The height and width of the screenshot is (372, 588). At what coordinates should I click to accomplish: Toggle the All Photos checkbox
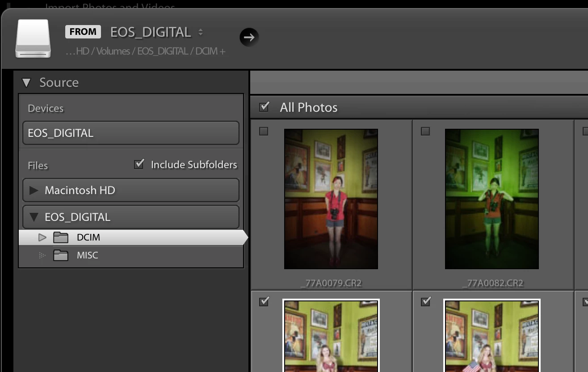265,106
